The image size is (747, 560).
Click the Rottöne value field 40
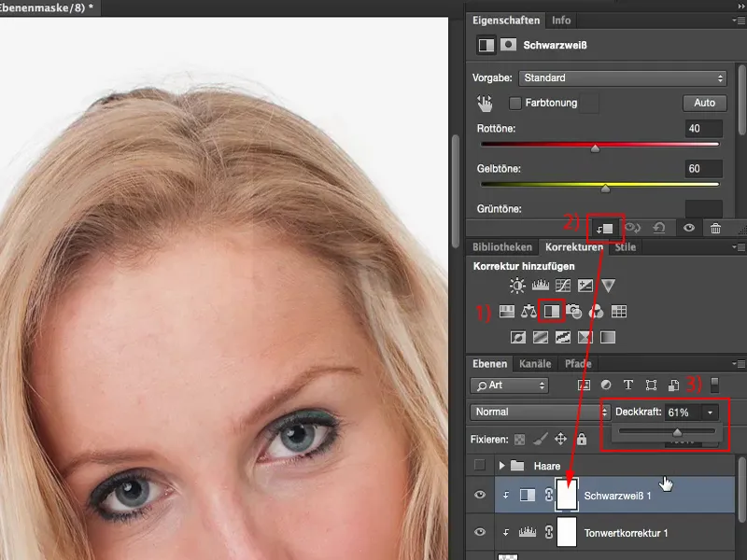point(704,129)
